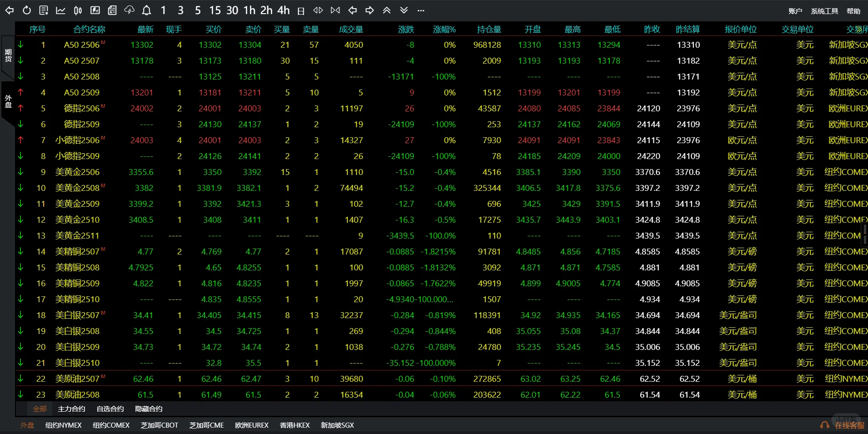The height and width of the screenshot is (434, 868).
Task: Select the 小德指2506 contract row
Action: tap(442, 140)
